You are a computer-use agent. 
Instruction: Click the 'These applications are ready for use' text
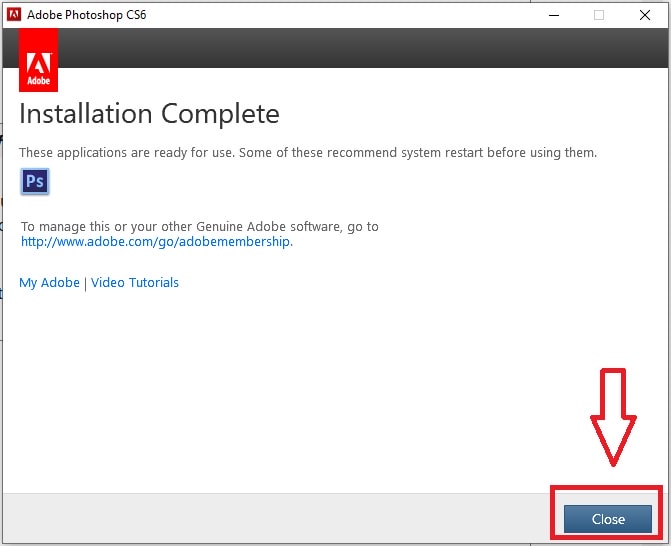[x=308, y=153]
